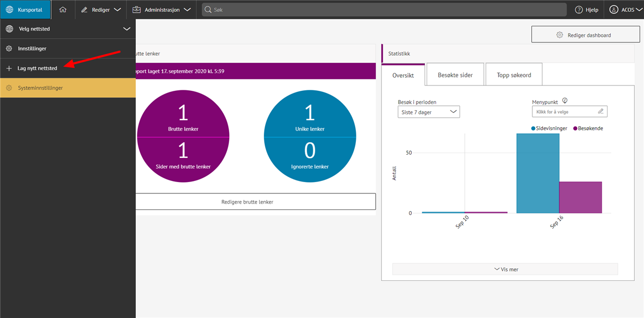Open the Siste 7 dager period dropdown
The height and width of the screenshot is (318, 644).
[x=428, y=112]
